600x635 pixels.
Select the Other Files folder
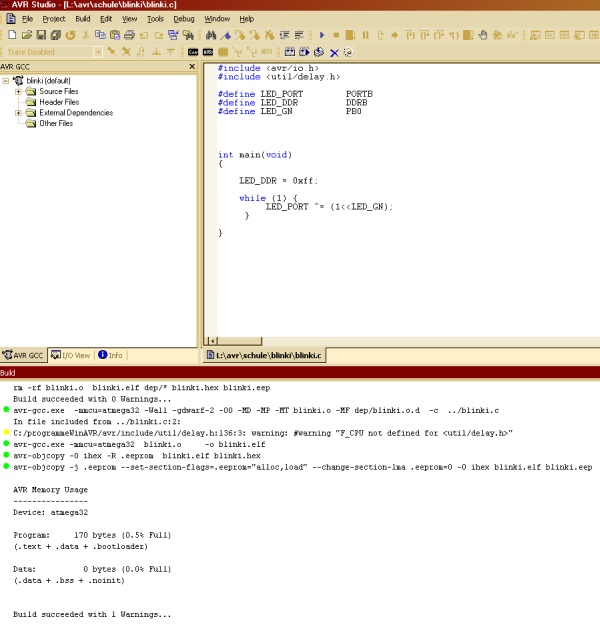point(56,123)
